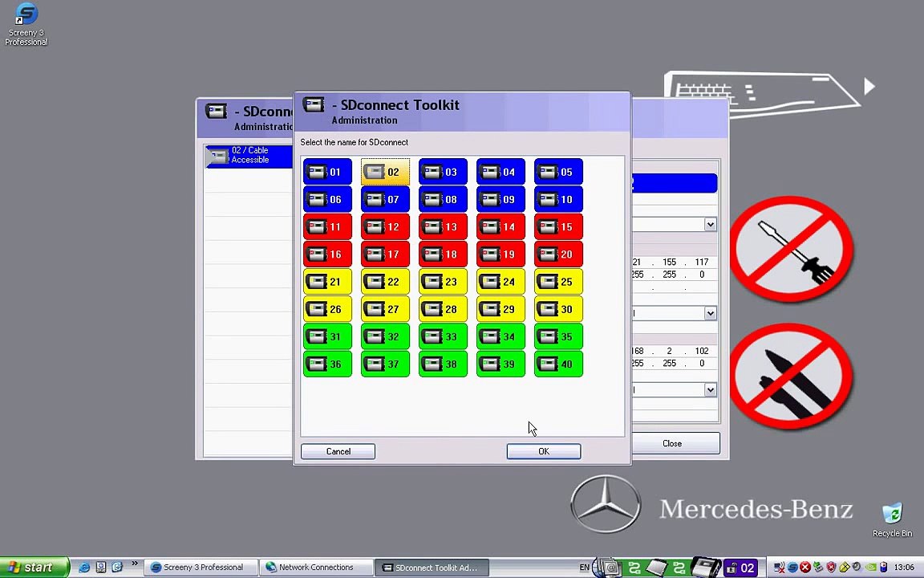The width and height of the screenshot is (924, 578).
Task: Click the SDconnect 02 tray icon
Action: coord(741,568)
